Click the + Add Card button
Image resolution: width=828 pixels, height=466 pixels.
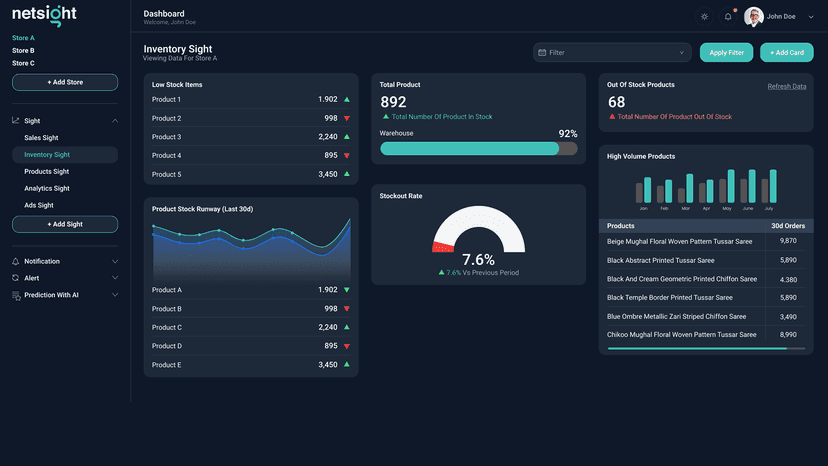[787, 52]
